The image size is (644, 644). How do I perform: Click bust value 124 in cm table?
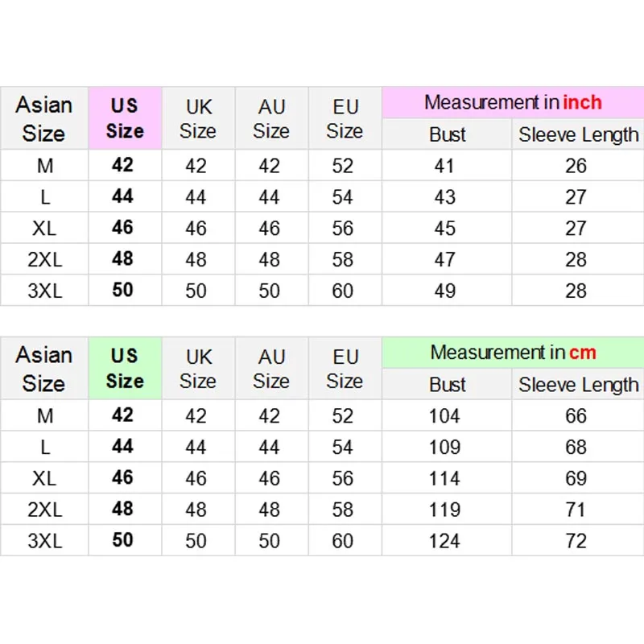tap(445, 540)
